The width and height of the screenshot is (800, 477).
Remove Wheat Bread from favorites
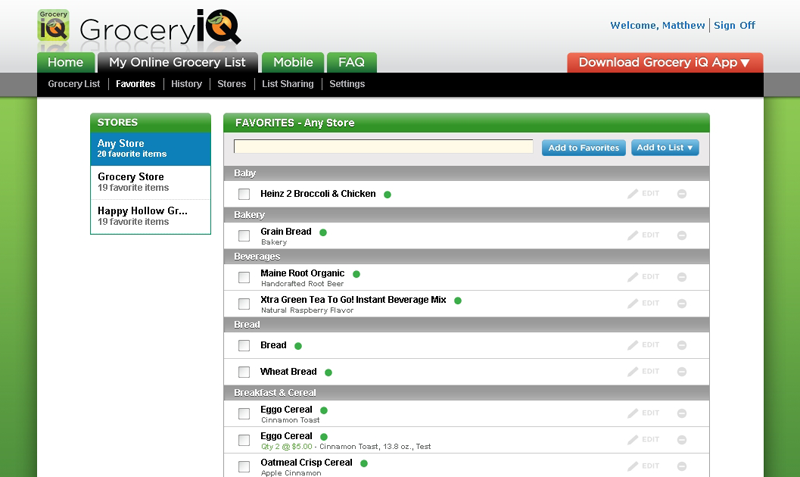click(x=682, y=372)
